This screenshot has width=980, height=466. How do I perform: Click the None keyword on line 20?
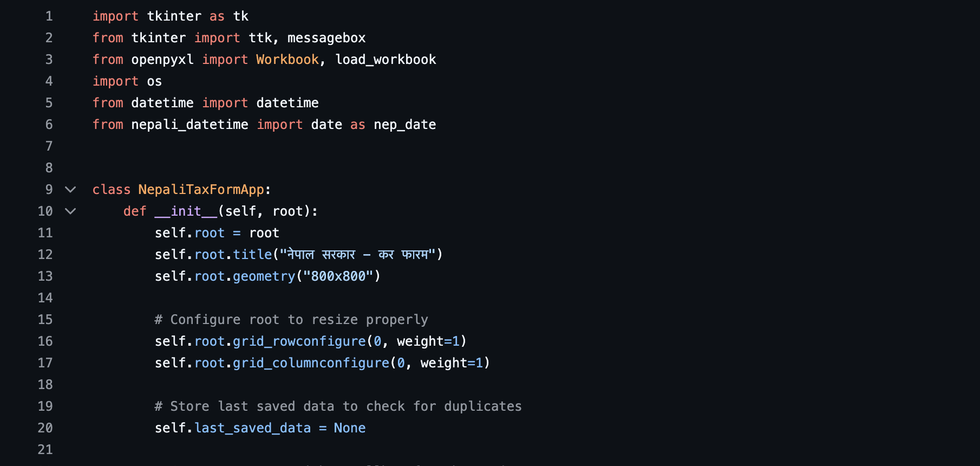pos(350,428)
